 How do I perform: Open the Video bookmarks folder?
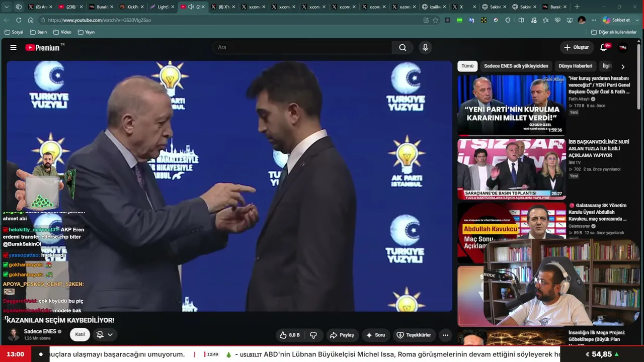click(62, 32)
